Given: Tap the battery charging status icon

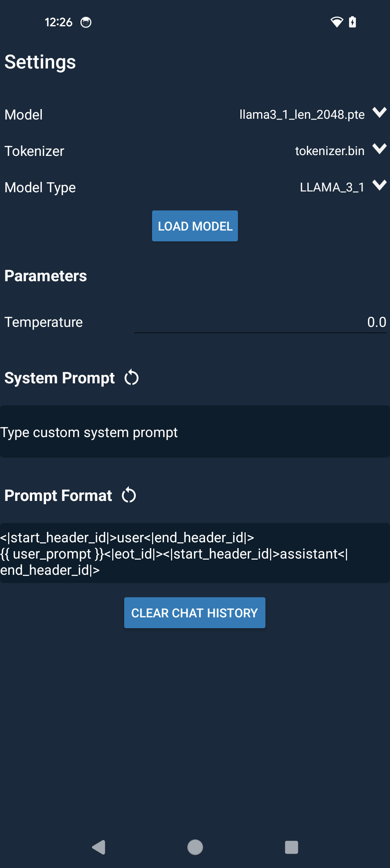Looking at the screenshot, I should click(x=352, y=22).
